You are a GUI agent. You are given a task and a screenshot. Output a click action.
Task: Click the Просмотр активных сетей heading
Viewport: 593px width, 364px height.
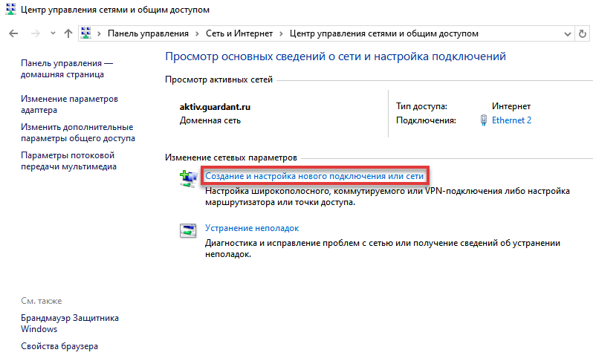[218, 79]
